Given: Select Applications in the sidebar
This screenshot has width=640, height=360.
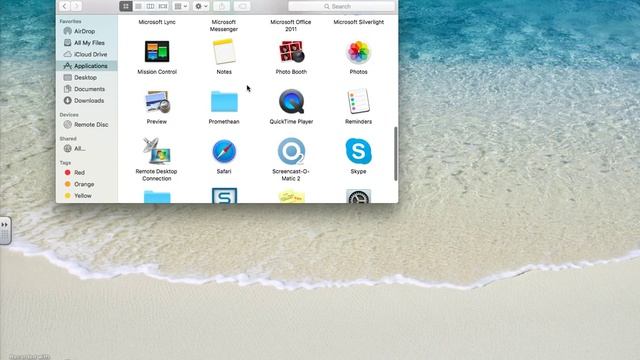Looking at the screenshot, I should point(87,66).
